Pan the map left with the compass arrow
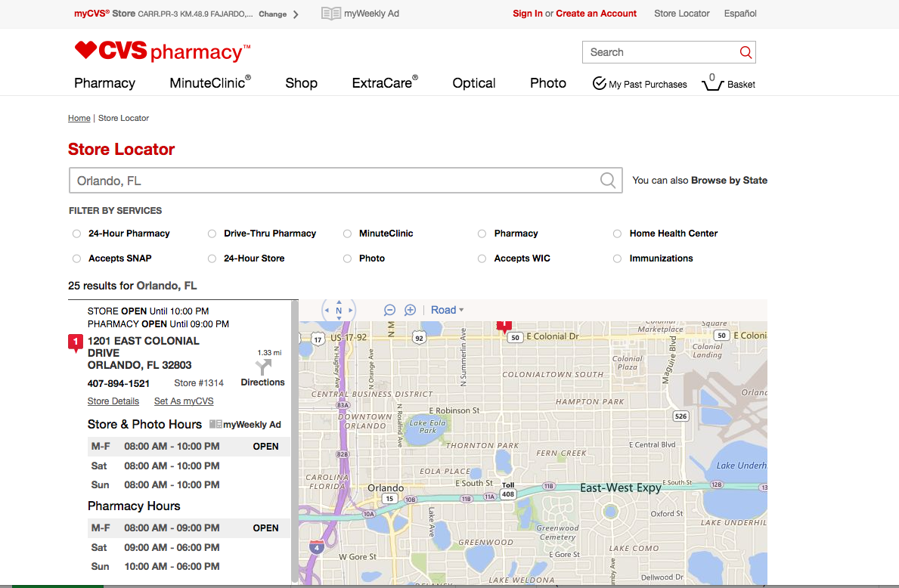Screen dimensions: 899x588 pos(327,310)
